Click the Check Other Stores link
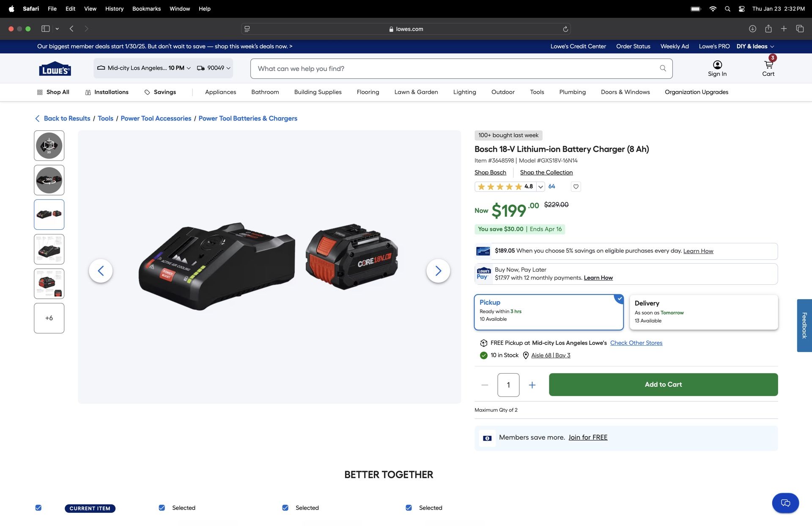 point(636,343)
